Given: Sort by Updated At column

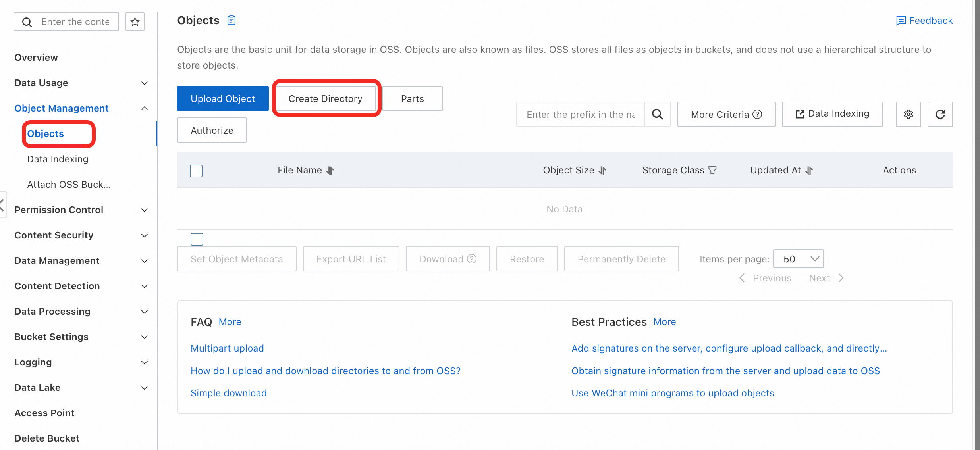Looking at the screenshot, I should [809, 171].
